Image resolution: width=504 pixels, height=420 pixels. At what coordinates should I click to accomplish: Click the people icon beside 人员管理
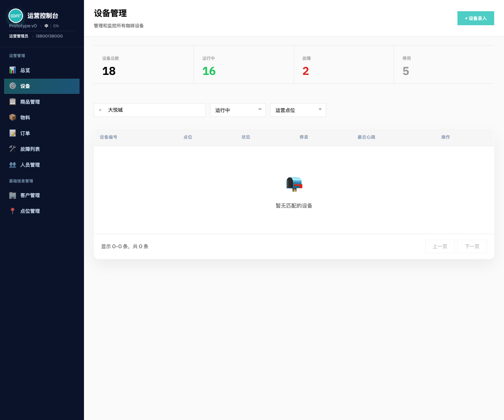[13, 164]
